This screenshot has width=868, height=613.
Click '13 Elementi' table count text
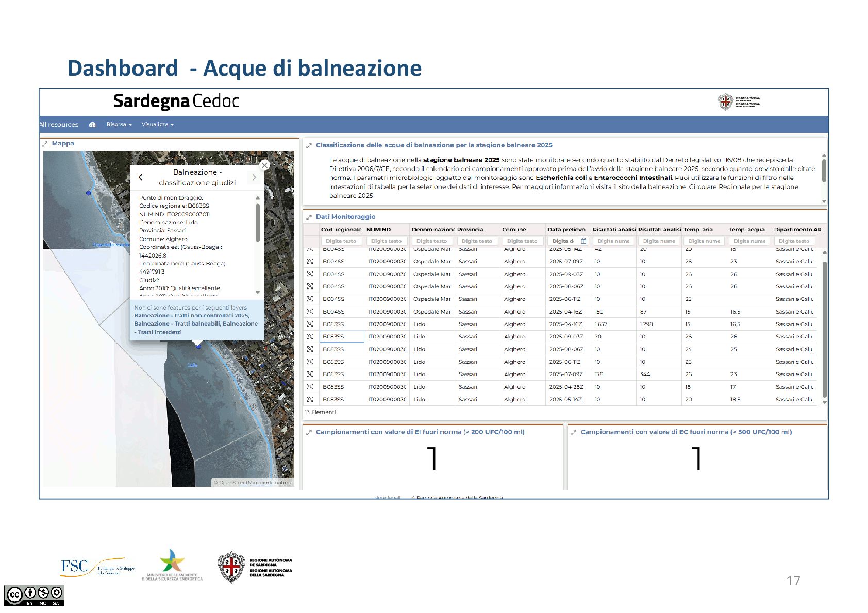320,412
